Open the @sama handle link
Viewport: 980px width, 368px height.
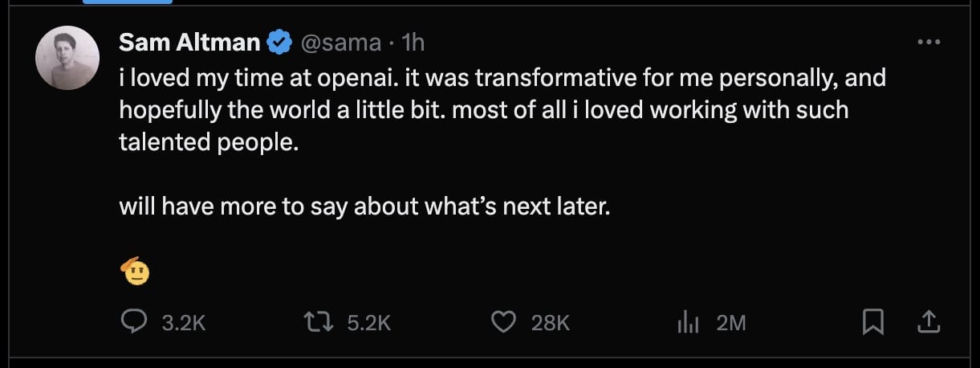pyautogui.click(x=340, y=43)
